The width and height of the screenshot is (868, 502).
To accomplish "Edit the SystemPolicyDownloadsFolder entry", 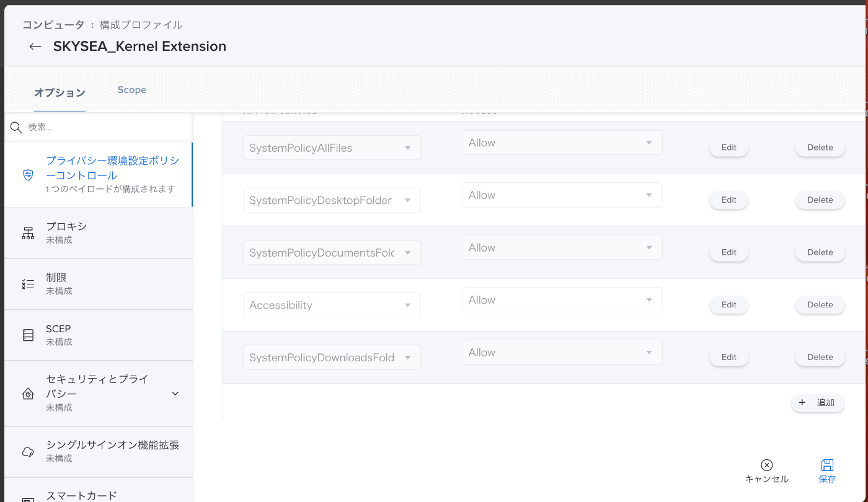I will point(729,357).
